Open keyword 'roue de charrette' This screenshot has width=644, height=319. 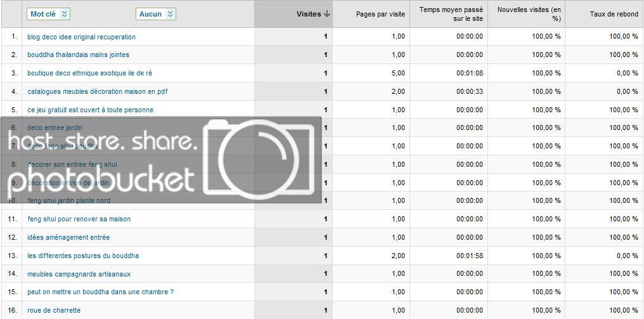pos(54,310)
